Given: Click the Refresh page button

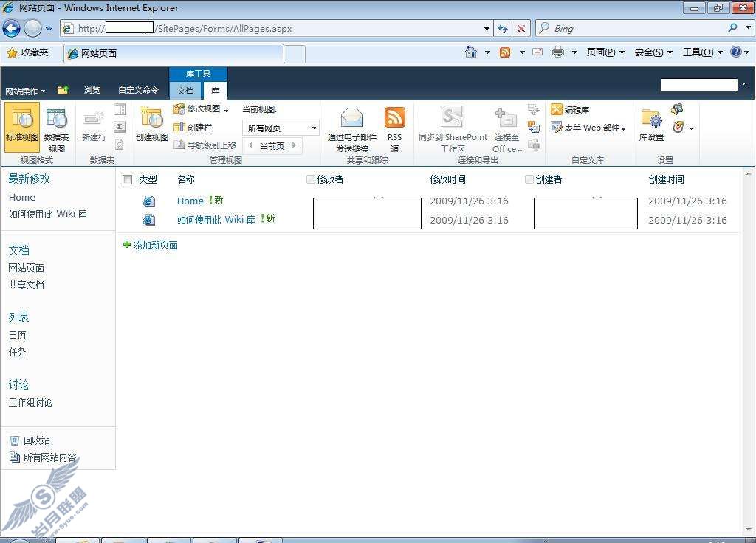Looking at the screenshot, I should tap(502, 29).
